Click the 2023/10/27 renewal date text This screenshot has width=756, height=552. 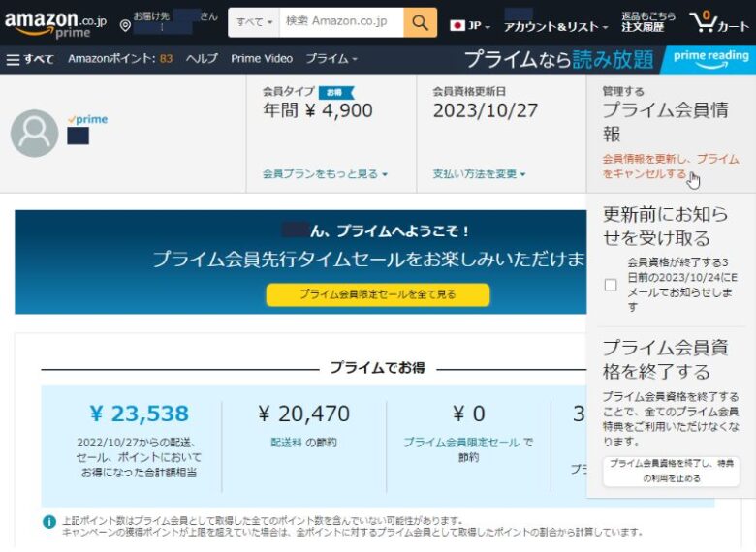pyautogui.click(x=485, y=110)
